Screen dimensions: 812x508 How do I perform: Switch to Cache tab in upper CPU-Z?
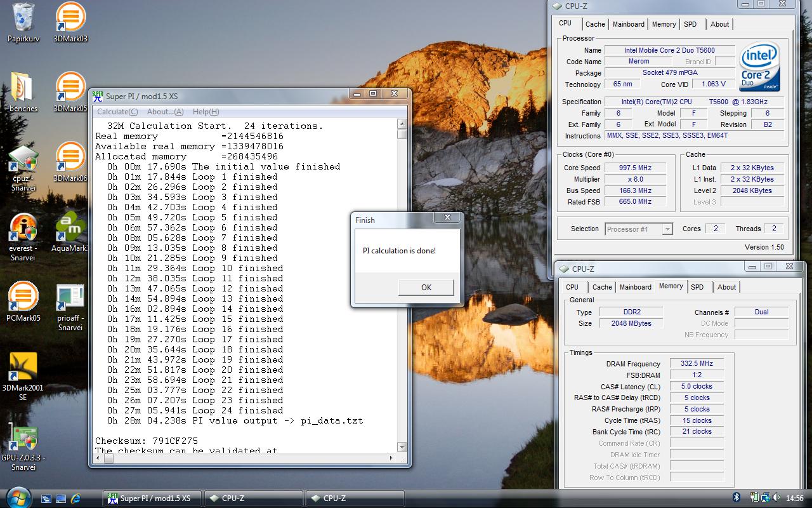(595, 24)
